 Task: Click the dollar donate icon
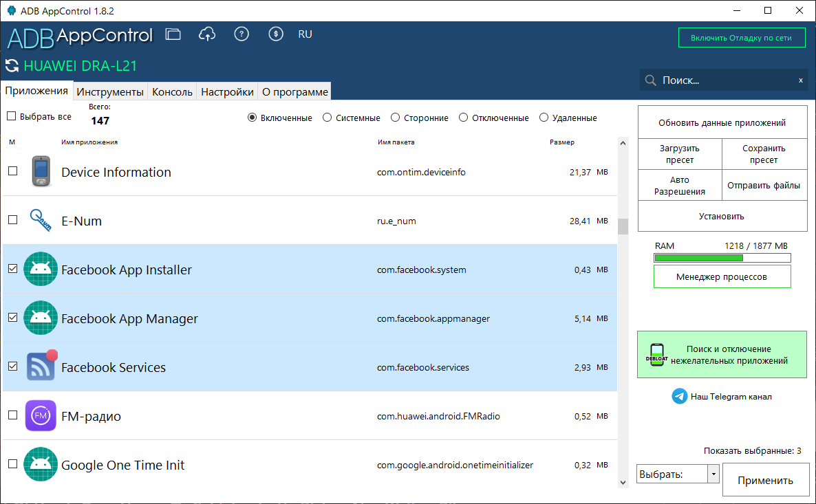pos(276,34)
